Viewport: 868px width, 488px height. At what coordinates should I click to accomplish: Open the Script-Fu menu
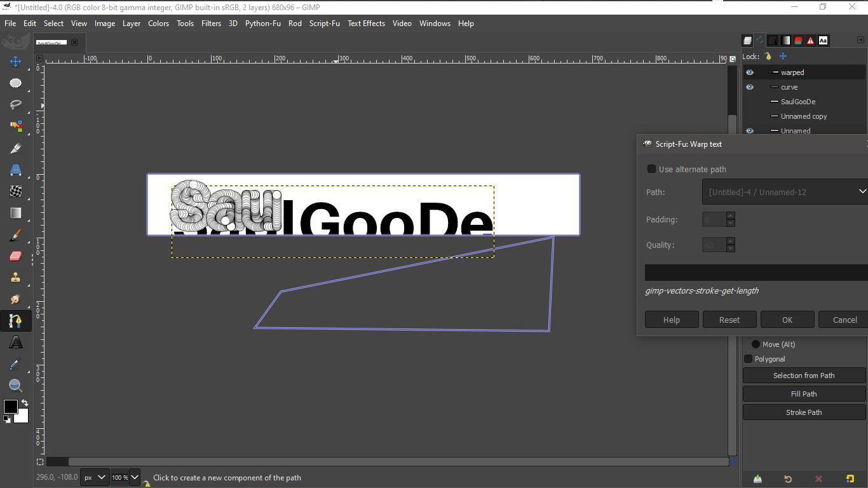pos(324,24)
